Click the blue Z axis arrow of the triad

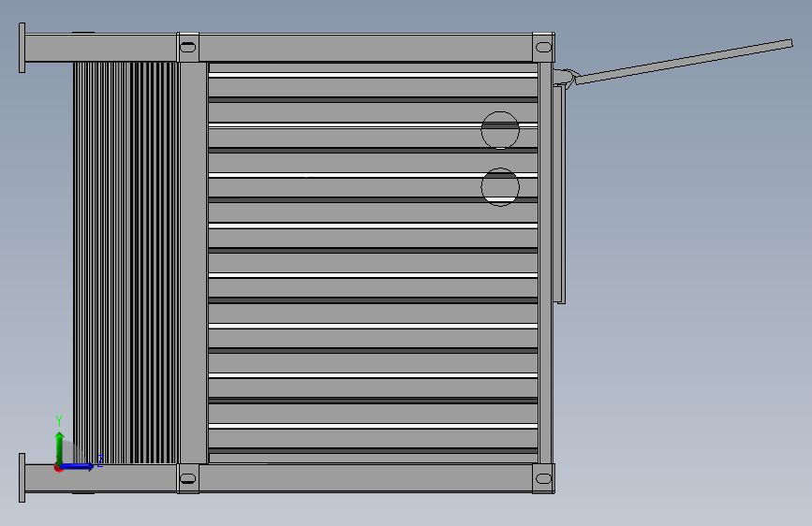(x=79, y=466)
